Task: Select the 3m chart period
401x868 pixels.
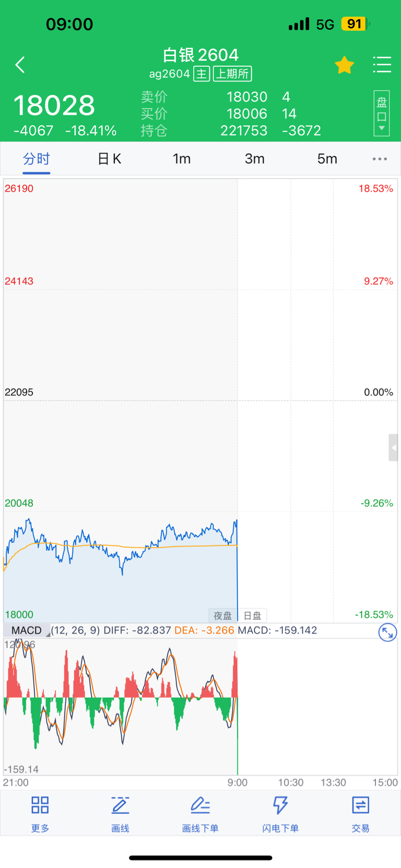Action: point(254,159)
